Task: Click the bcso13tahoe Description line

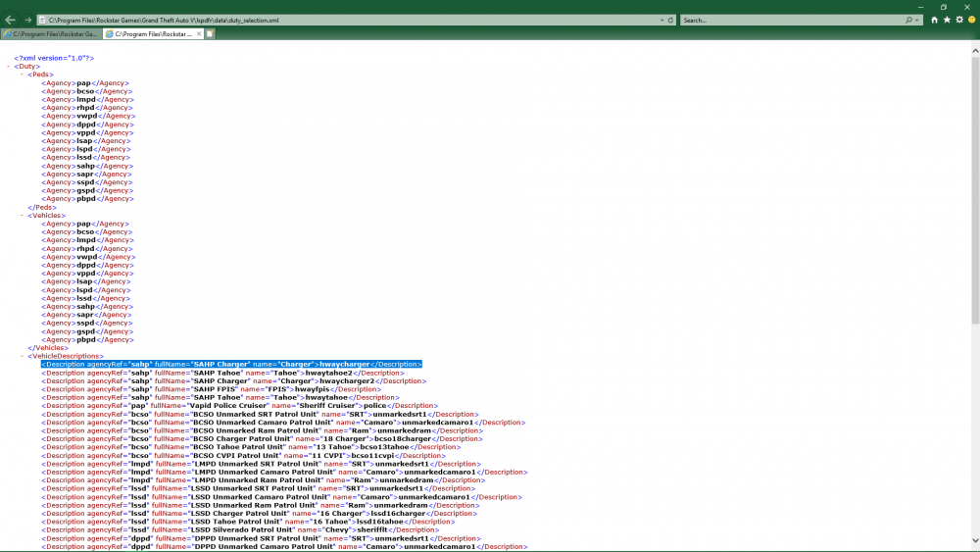Action: (x=251, y=447)
